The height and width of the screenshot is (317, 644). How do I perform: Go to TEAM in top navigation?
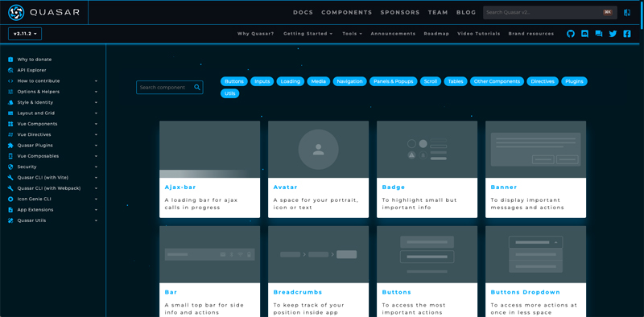point(438,12)
